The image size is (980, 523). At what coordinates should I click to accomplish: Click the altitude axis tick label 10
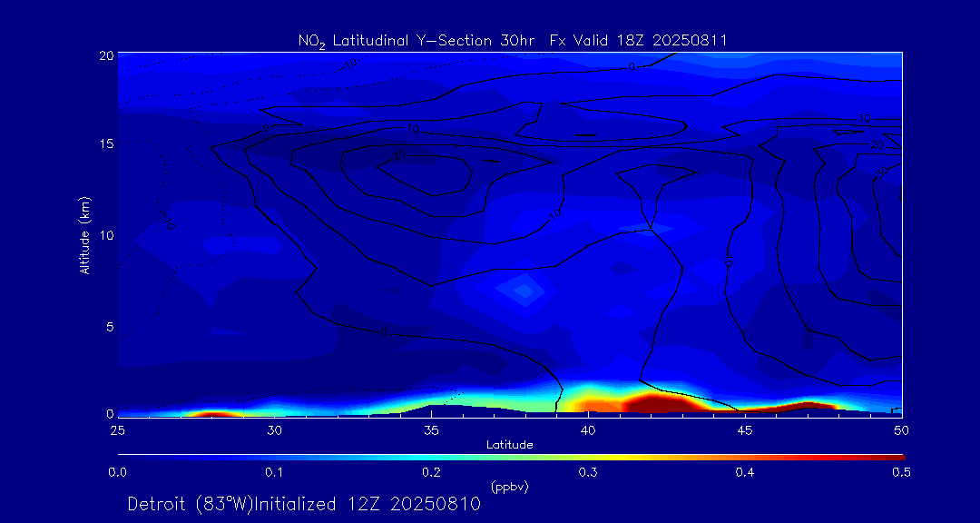pyautogui.click(x=106, y=234)
